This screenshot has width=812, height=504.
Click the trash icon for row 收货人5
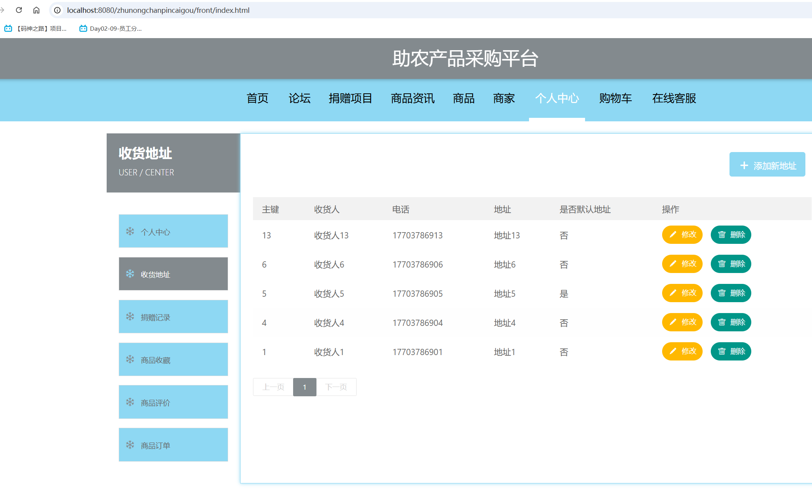(722, 293)
